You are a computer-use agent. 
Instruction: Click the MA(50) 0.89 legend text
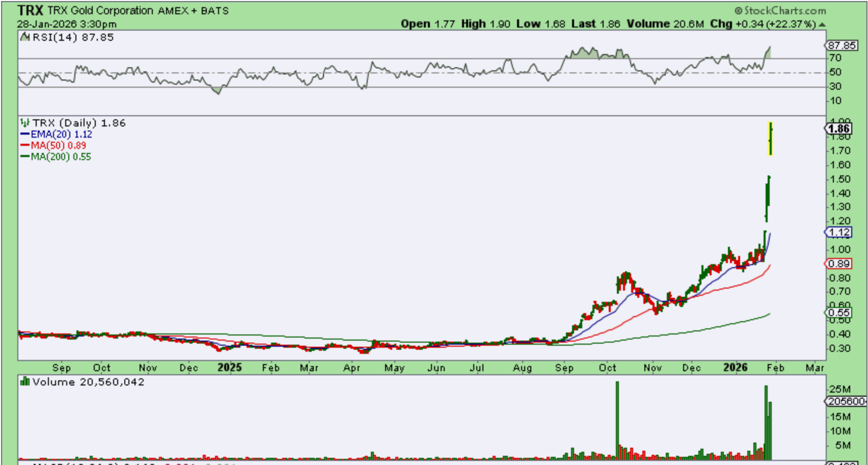click(59, 146)
